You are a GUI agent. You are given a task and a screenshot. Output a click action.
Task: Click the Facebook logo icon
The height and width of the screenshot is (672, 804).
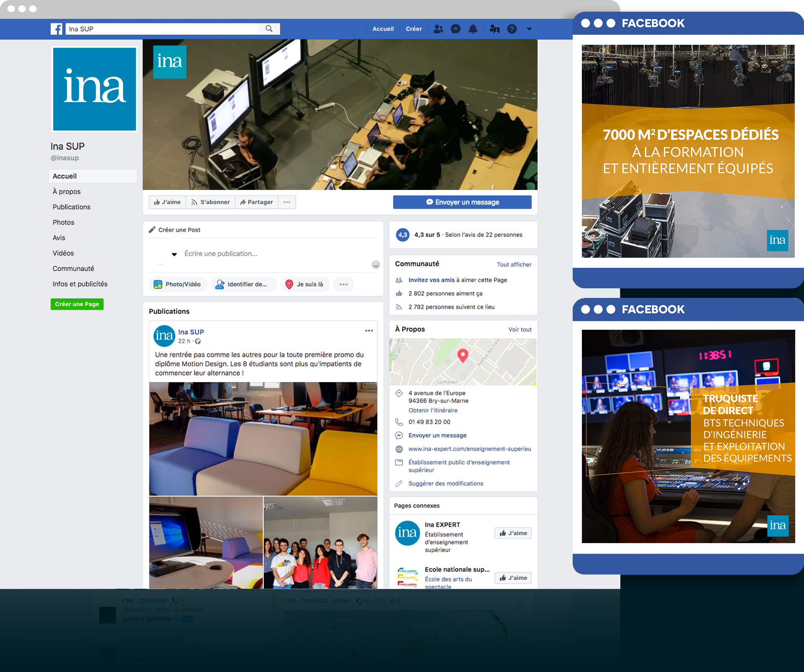click(x=56, y=29)
